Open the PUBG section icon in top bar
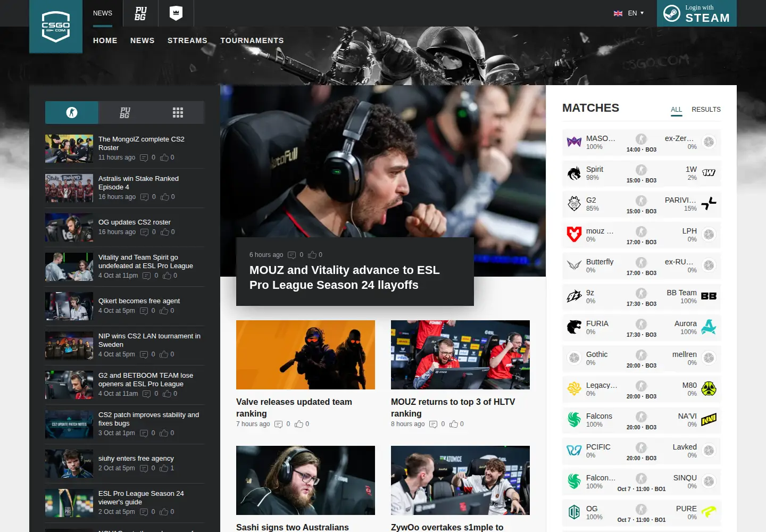766x532 pixels. [140, 13]
